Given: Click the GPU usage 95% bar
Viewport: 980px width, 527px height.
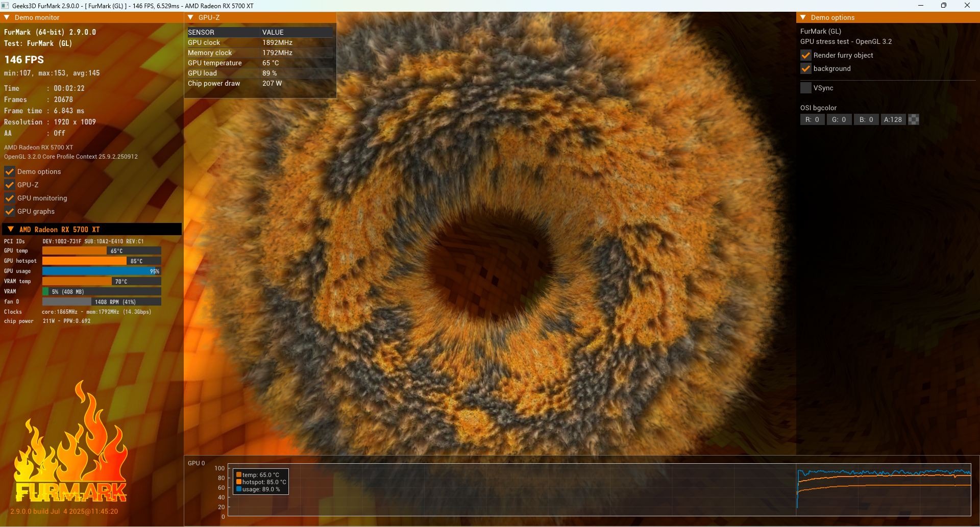Looking at the screenshot, I should pos(102,271).
